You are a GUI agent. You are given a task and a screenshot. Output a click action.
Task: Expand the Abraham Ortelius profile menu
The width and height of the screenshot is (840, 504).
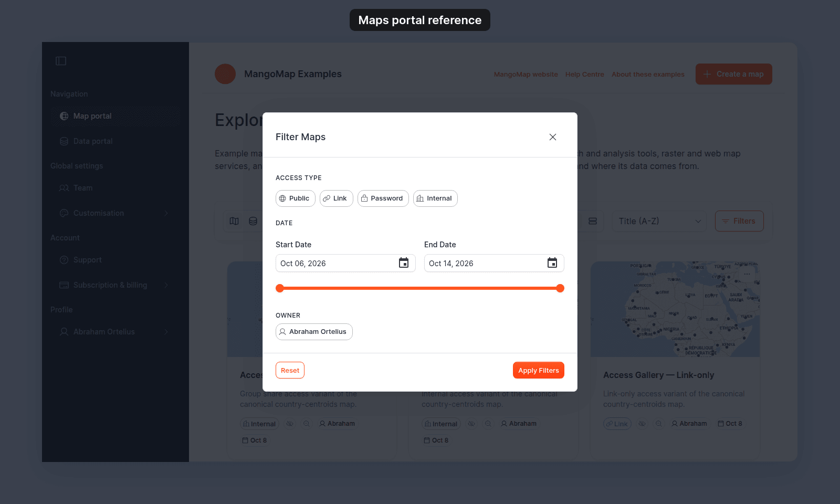tap(115, 332)
